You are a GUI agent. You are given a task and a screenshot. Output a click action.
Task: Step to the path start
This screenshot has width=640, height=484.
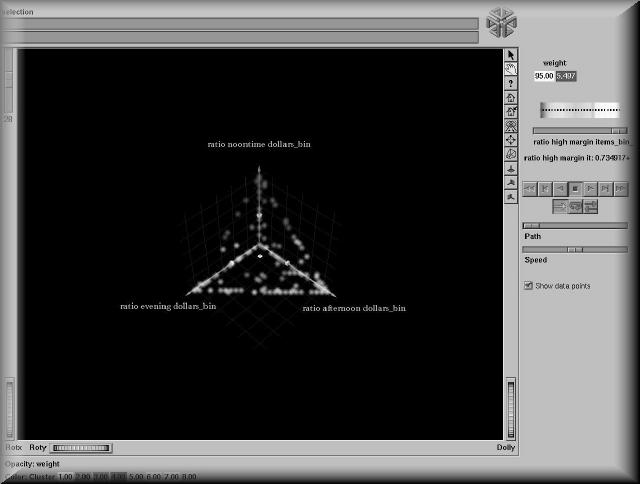pos(545,189)
